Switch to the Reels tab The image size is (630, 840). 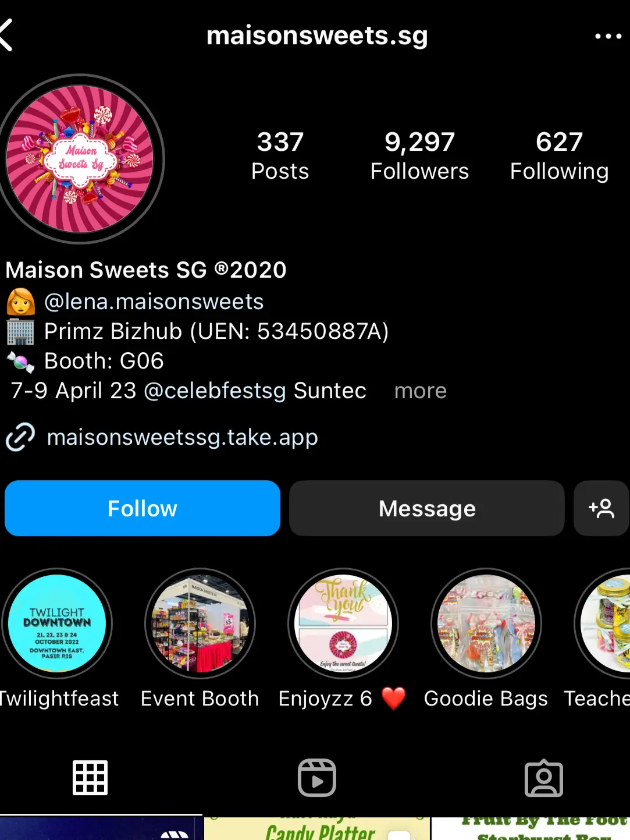coord(317,778)
